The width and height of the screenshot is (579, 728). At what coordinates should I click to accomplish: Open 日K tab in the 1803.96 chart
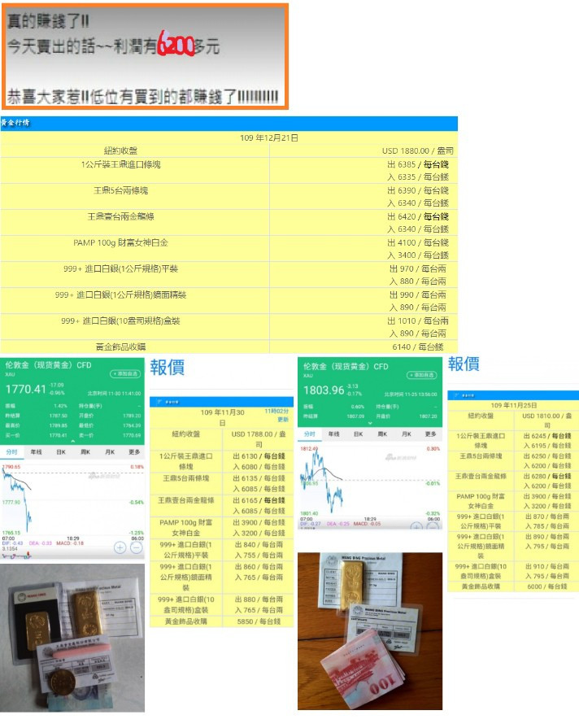coord(359,434)
